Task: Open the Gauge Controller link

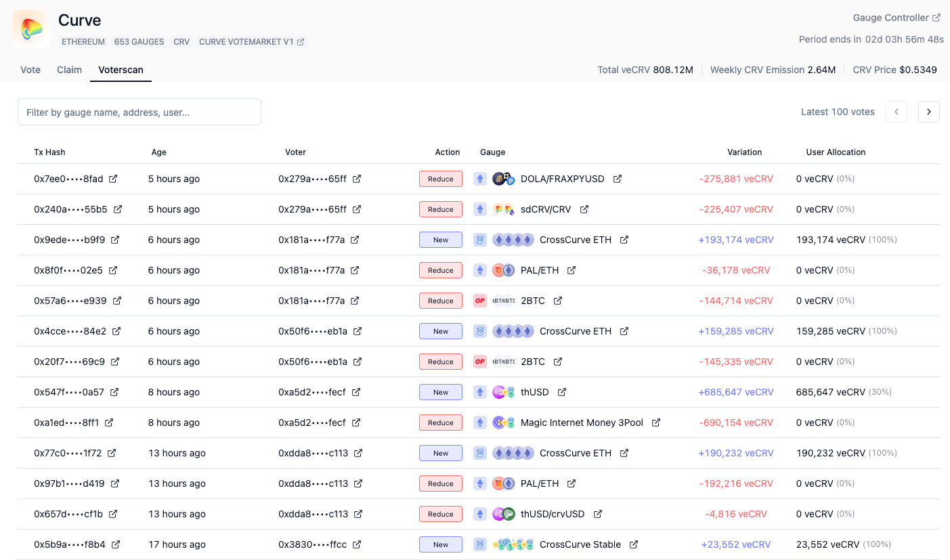Action: pos(897,18)
